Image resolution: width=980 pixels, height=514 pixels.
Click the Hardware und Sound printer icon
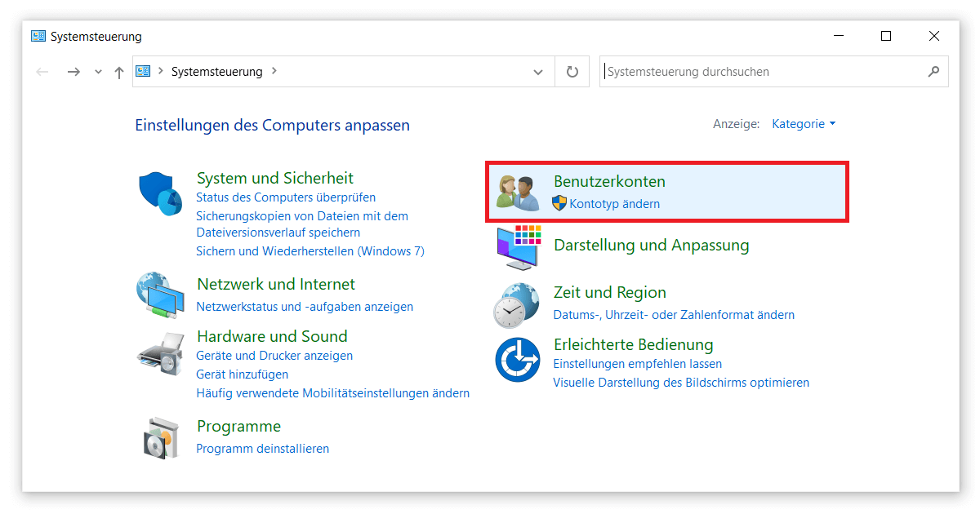click(160, 354)
